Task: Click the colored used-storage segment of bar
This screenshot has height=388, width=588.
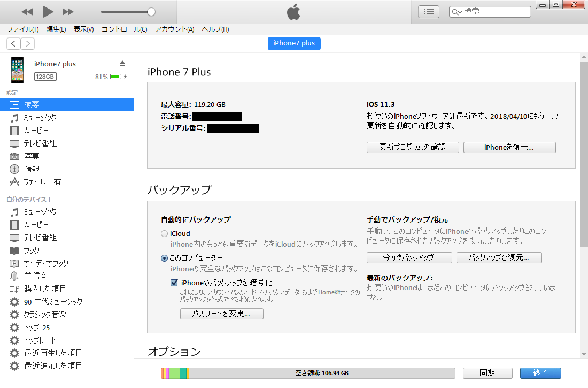Action: click(x=175, y=373)
